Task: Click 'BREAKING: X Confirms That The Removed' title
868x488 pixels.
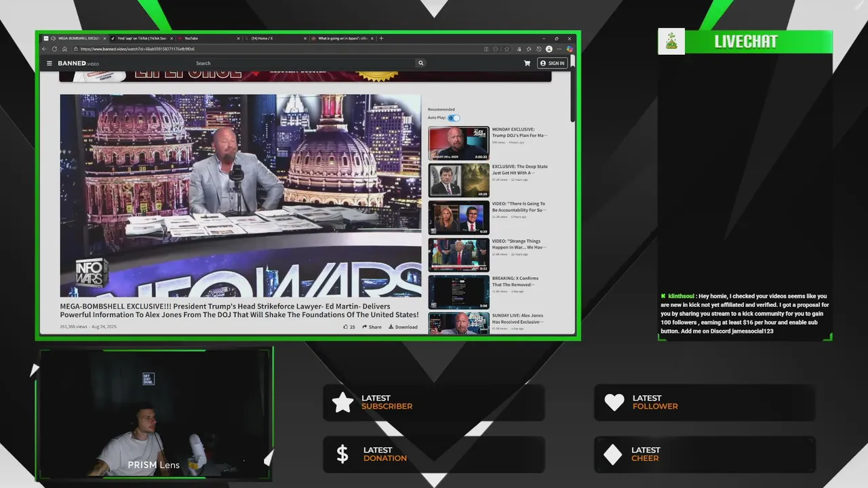Action: coord(515,281)
